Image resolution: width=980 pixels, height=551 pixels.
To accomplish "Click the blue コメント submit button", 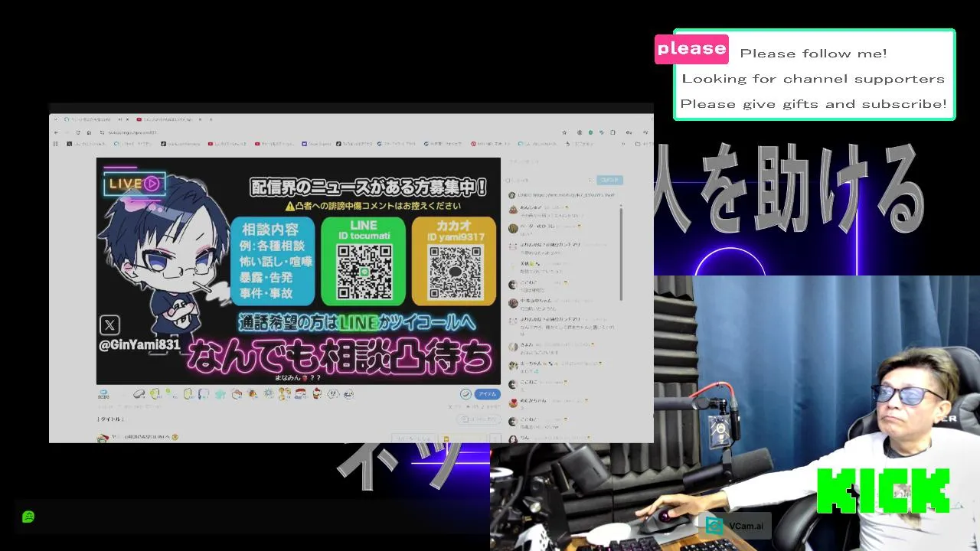I will (x=610, y=180).
